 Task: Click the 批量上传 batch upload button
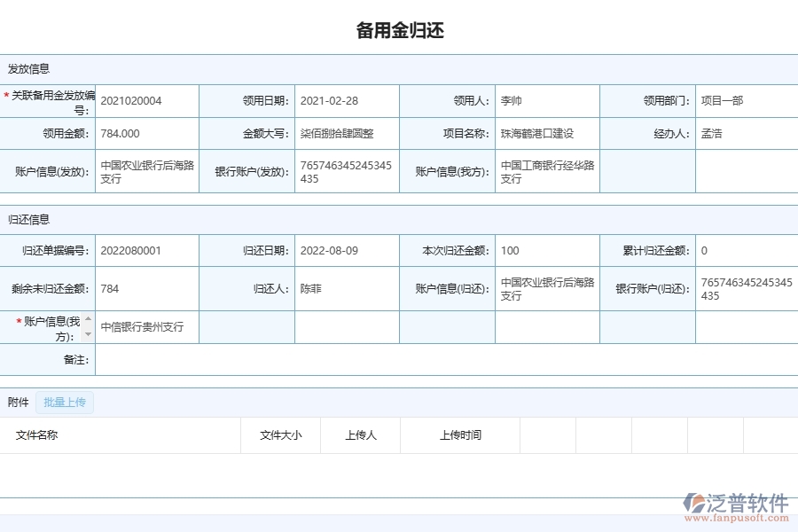[63, 402]
